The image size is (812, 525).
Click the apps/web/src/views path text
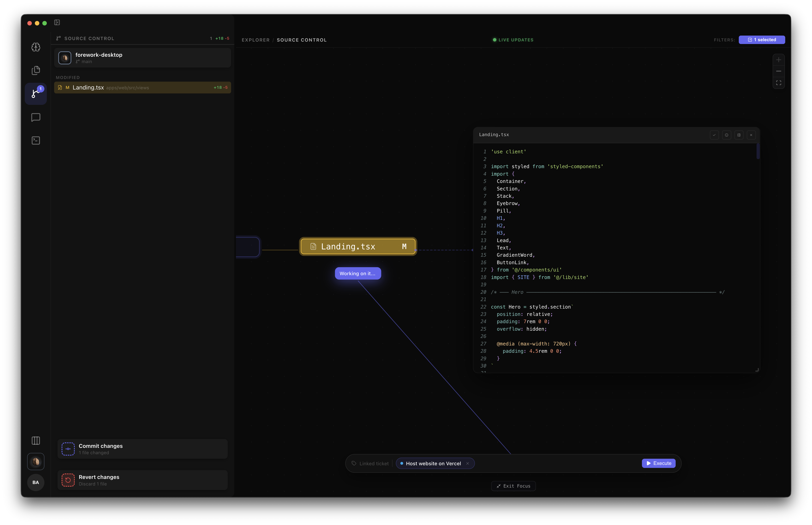click(x=128, y=88)
